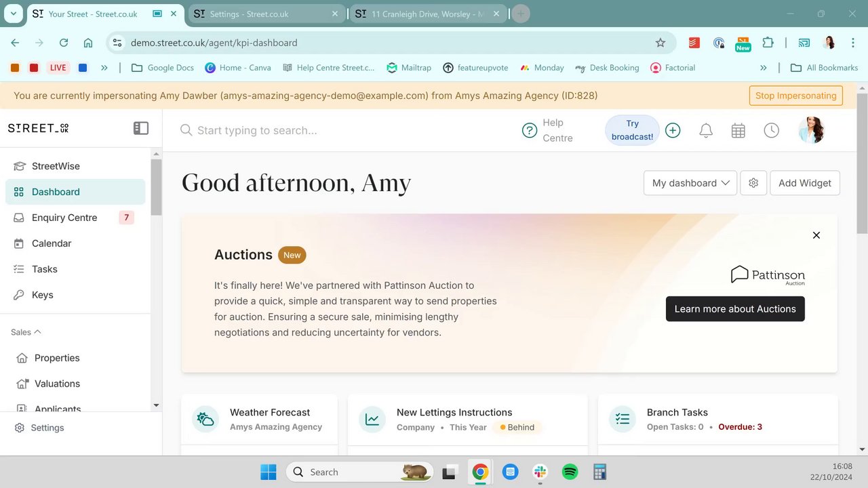Image resolution: width=868 pixels, height=488 pixels.
Task: Click the Weather Forecast widget icon
Action: [205, 419]
